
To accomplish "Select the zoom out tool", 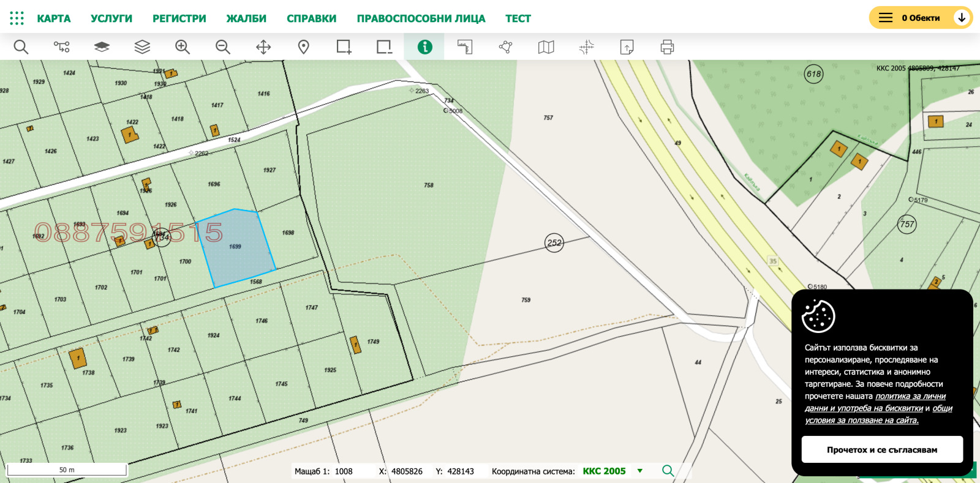I will point(223,47).
